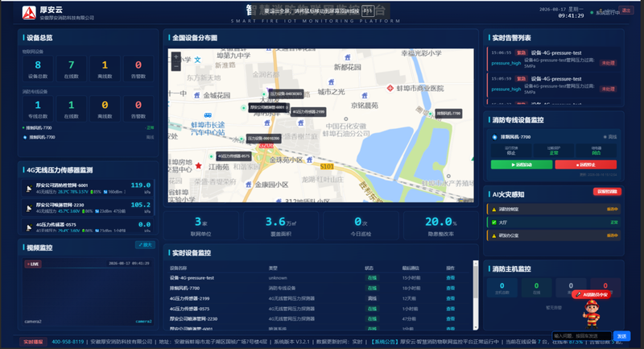Click 设备名称 column header
Image resolution: width=644 pixels, height=349 pixels.
point(178,268)
